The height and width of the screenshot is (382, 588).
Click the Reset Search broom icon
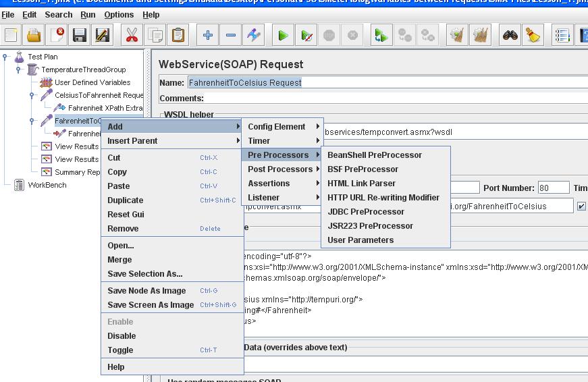pyautogui.click(x=533, y=35)
